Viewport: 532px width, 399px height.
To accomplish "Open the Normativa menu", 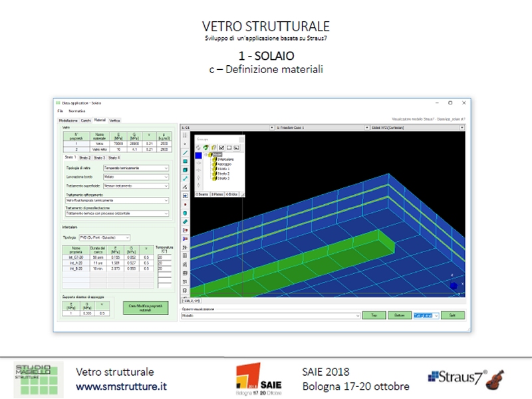I will (76, 110).
